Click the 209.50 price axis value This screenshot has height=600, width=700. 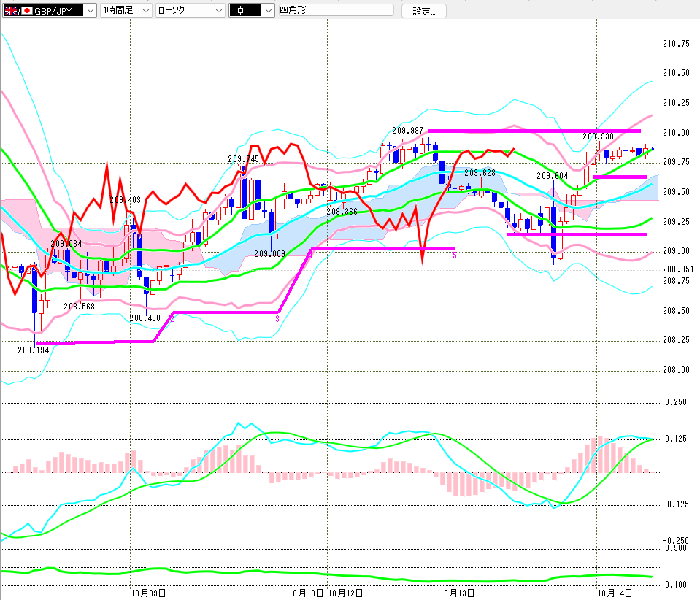[676, 192]
